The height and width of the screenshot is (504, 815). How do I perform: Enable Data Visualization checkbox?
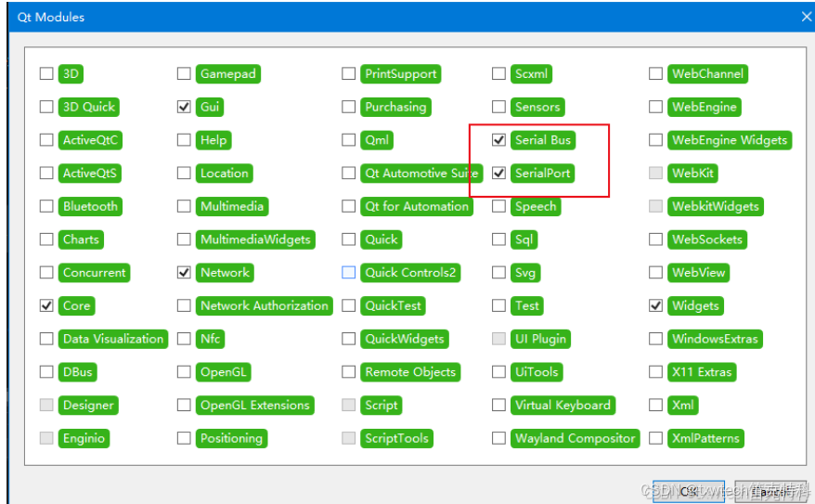point(46,339)
